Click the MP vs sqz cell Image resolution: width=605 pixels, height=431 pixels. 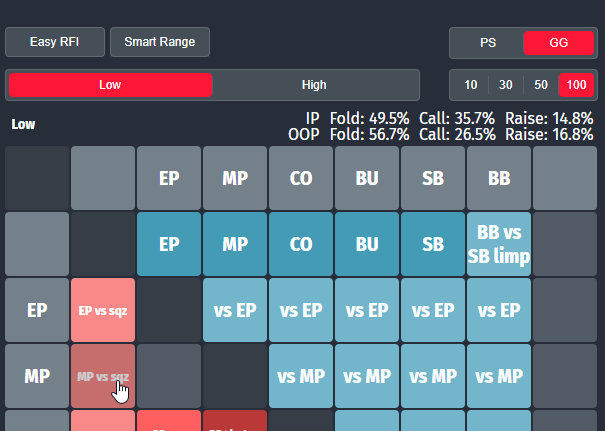point(103,376)
